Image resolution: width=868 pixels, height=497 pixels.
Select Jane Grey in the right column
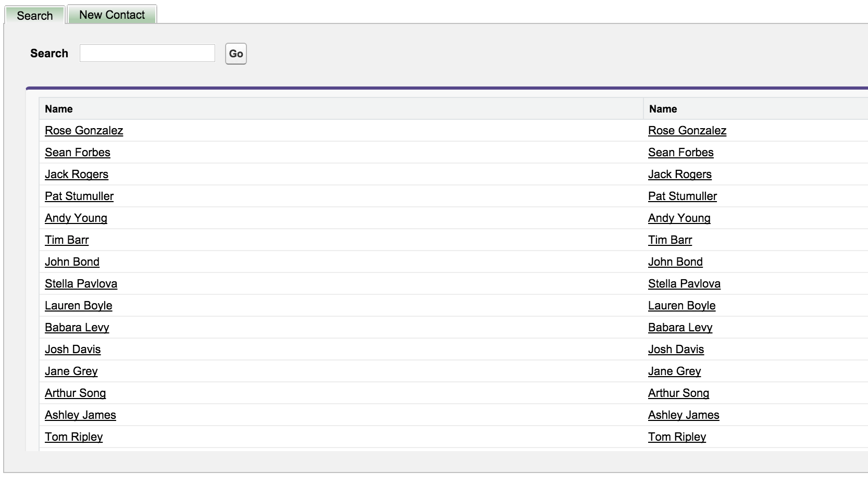click(674, 371)
